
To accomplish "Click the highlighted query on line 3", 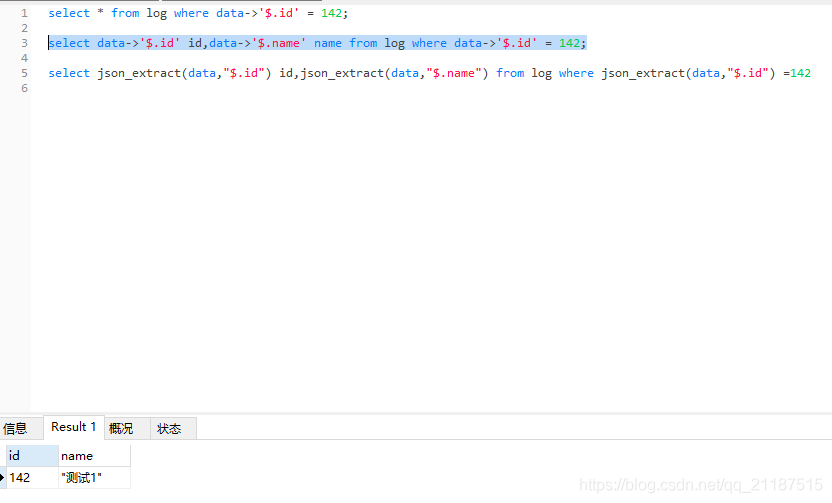I will [x=317, y=43].
